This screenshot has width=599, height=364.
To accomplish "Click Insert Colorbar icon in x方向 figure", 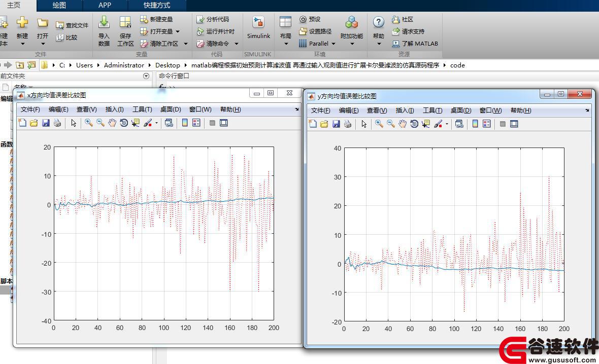I will coord(185,123).
